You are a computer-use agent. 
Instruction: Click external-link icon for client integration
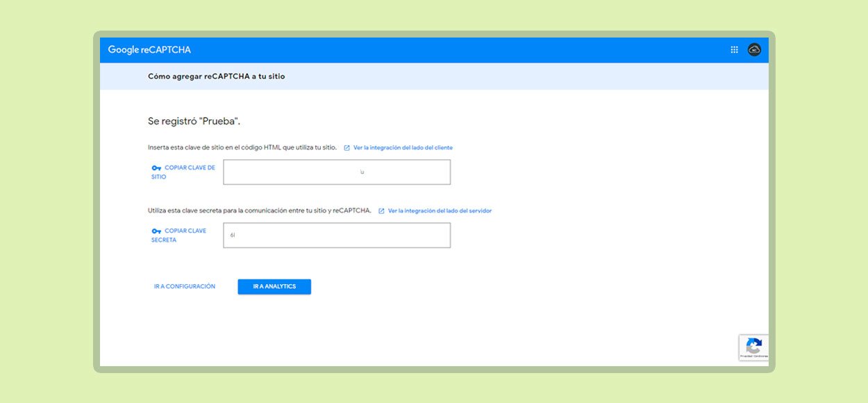(347, 148)
